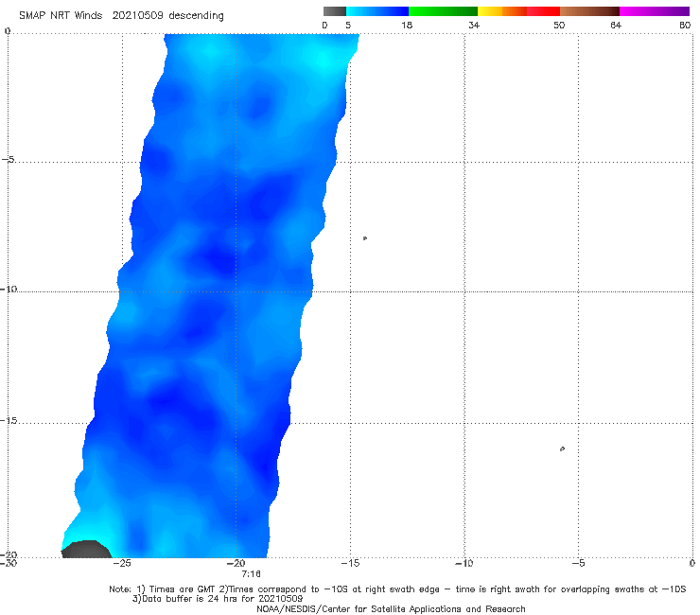The height and width of the screenshot is (615, 700).
Task: Click the SMAP NRT Winds title text
Action: pos(61,15)
